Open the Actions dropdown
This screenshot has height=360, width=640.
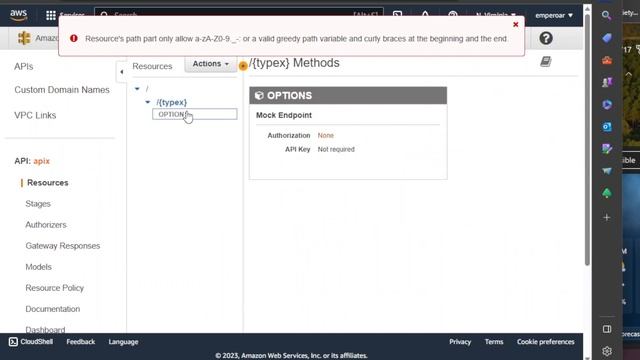[211, 64]
